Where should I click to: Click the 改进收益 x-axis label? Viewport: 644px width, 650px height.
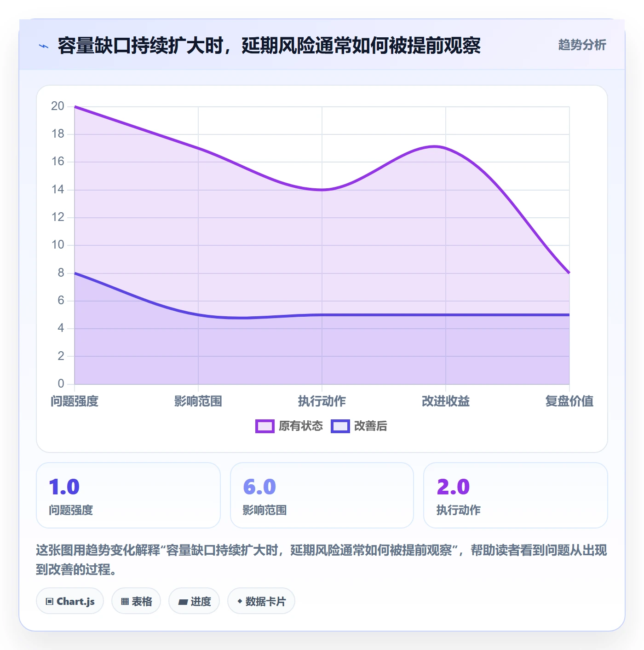click(x=446, y=401)
